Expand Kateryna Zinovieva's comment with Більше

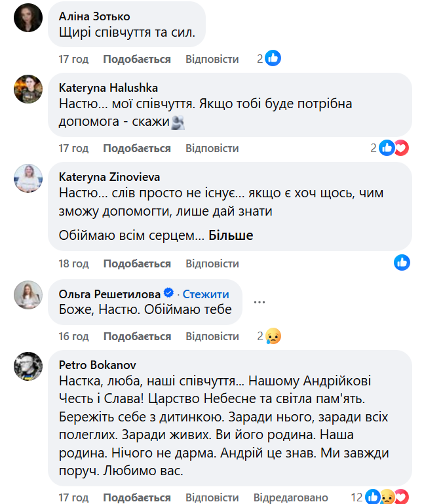coord(231,235)
